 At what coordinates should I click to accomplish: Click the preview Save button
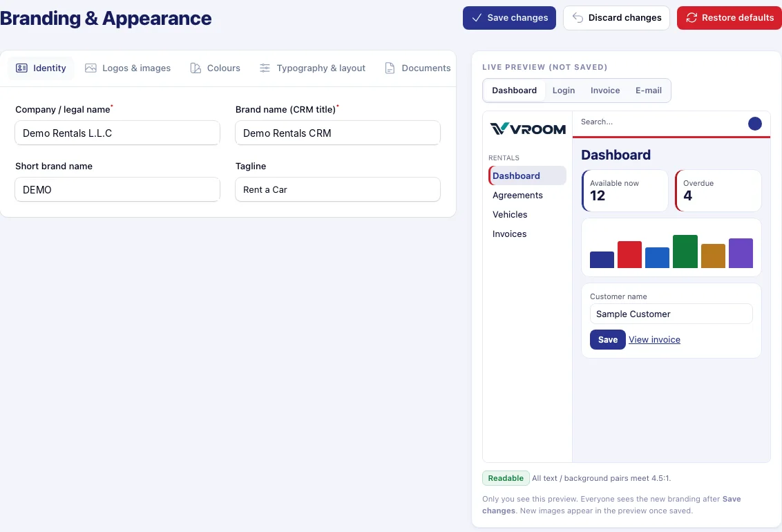point(607,339)
